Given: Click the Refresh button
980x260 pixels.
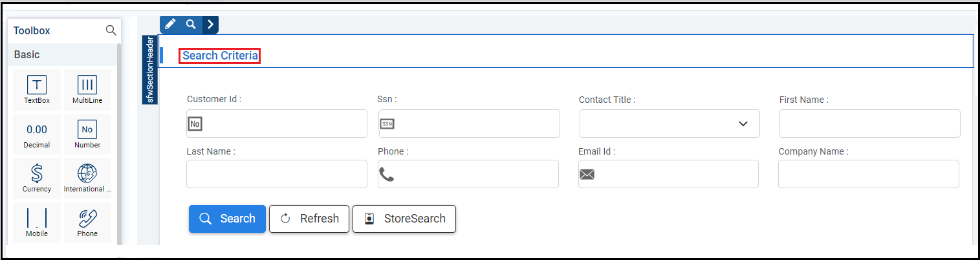Looking at the screenshot, I should 309,219.
